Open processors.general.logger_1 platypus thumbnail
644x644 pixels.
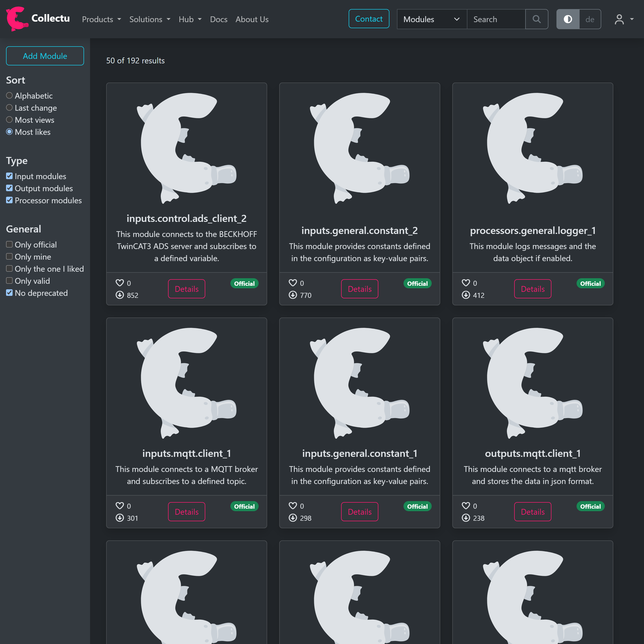coord(533,148)
